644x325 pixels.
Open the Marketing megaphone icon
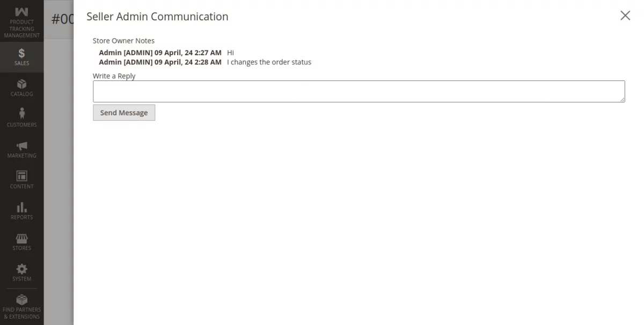coord(21,146)
